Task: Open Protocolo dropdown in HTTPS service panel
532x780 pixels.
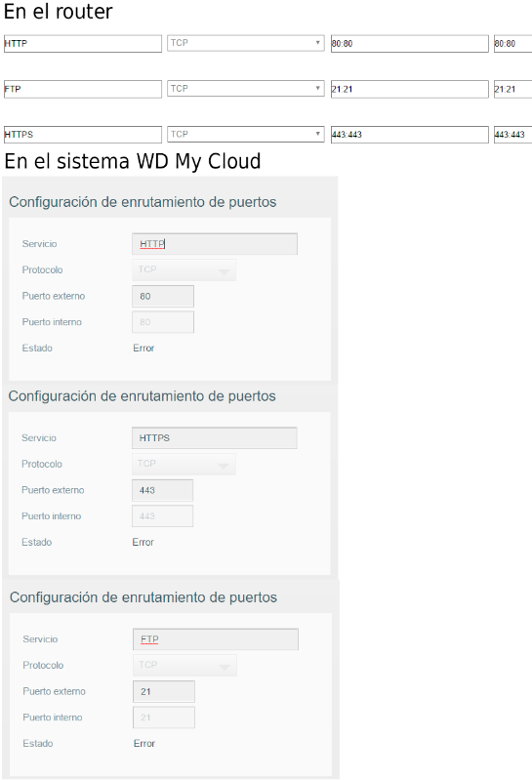Action: (x=184, y=464)
